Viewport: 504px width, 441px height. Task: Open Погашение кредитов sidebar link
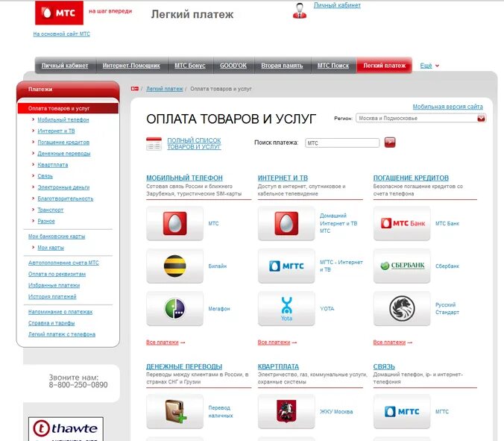pyautogui.click(x=63, y=143)
